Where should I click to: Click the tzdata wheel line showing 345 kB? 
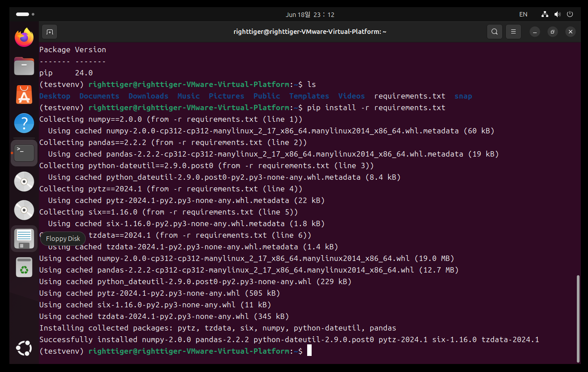click(x=164, y=316)
